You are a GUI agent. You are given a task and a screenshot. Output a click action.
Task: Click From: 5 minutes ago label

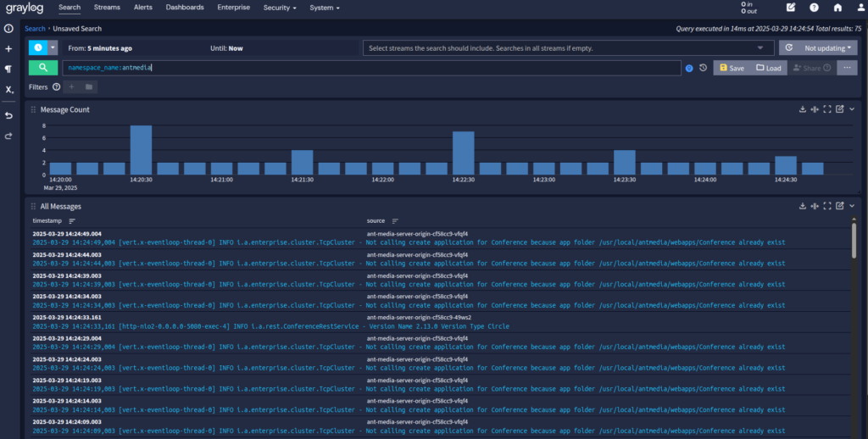coord(100,48)
